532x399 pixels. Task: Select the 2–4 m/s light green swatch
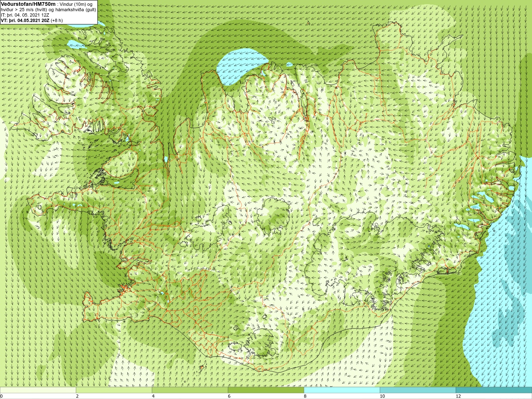[x=114, y=390]
